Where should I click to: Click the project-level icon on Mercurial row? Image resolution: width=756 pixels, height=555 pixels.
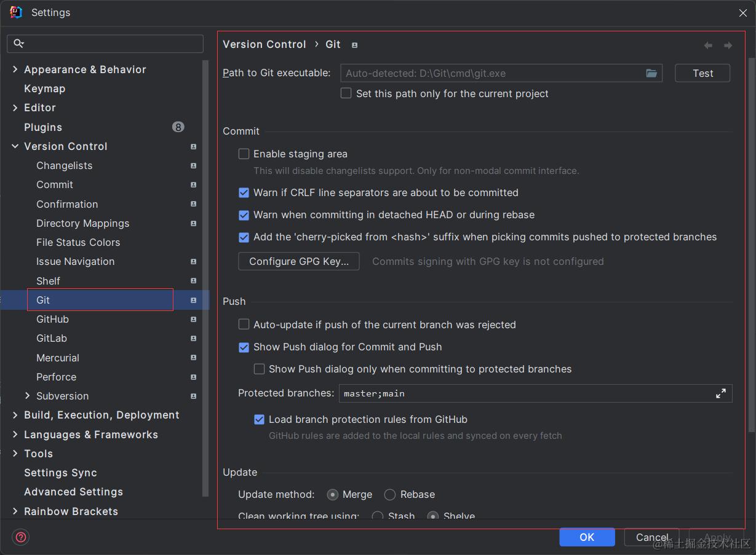click(193, 357)
